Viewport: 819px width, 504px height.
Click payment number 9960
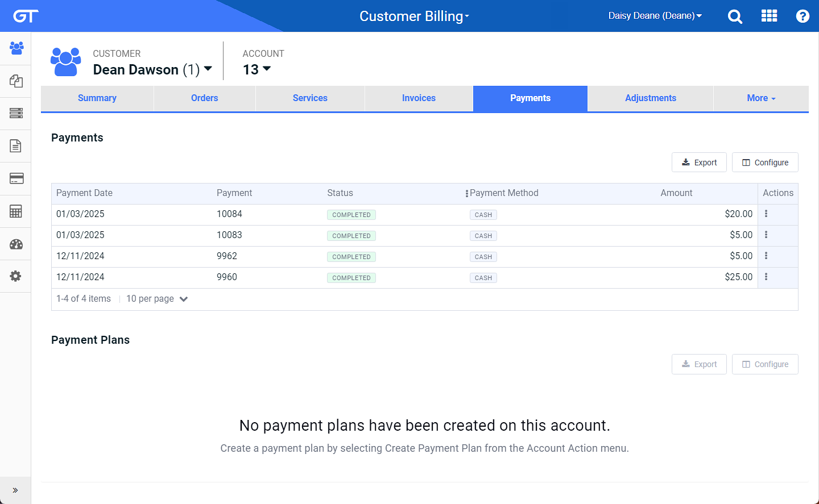(x=227, y=277)
